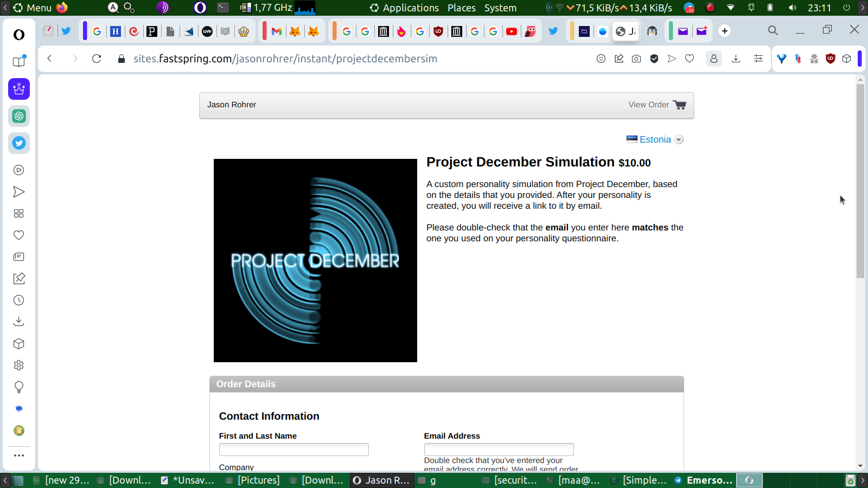
Task: Open the profile account icon
Action: [714, 59]
